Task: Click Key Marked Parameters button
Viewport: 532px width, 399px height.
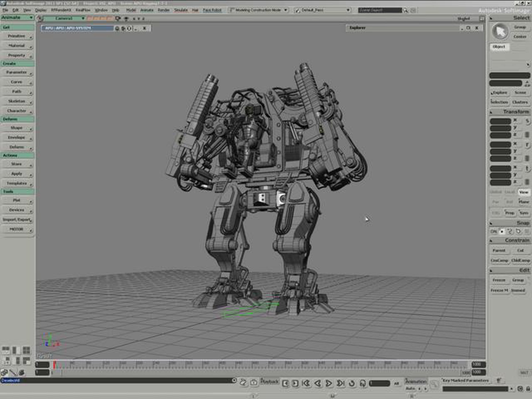Action: (466, 380)
